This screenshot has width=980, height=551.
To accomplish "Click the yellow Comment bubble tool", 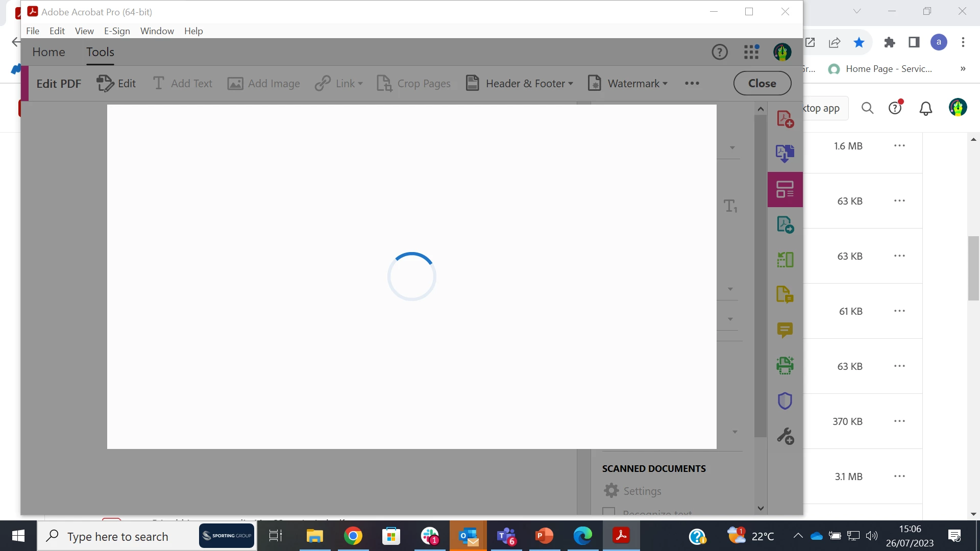I will point(785,330).
